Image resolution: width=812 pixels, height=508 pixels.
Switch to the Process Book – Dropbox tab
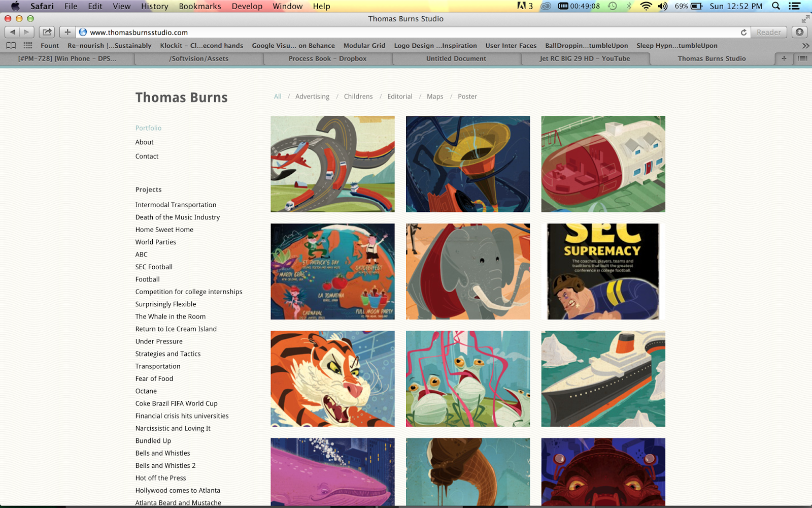click(x=327, y=58)
